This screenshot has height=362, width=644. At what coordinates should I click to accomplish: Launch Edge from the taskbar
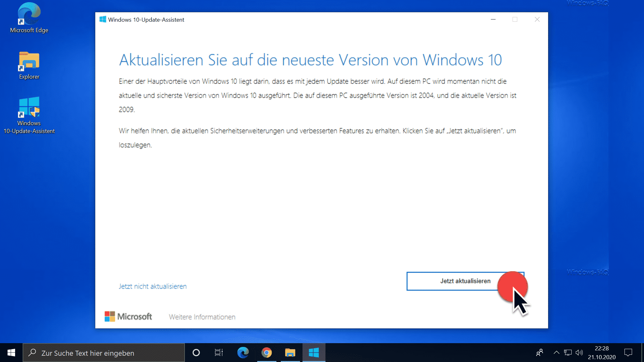click(243, 353)
